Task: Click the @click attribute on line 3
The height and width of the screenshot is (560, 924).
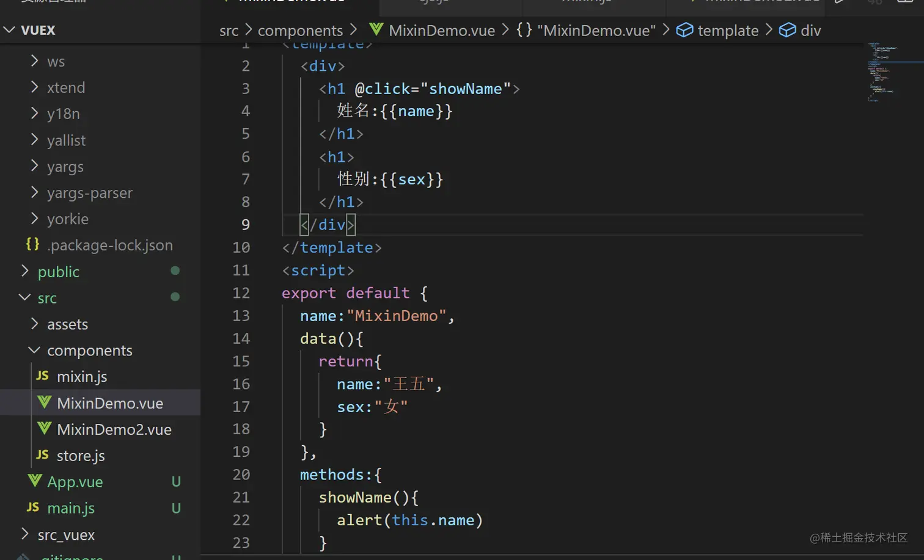Action: [383, 89]
